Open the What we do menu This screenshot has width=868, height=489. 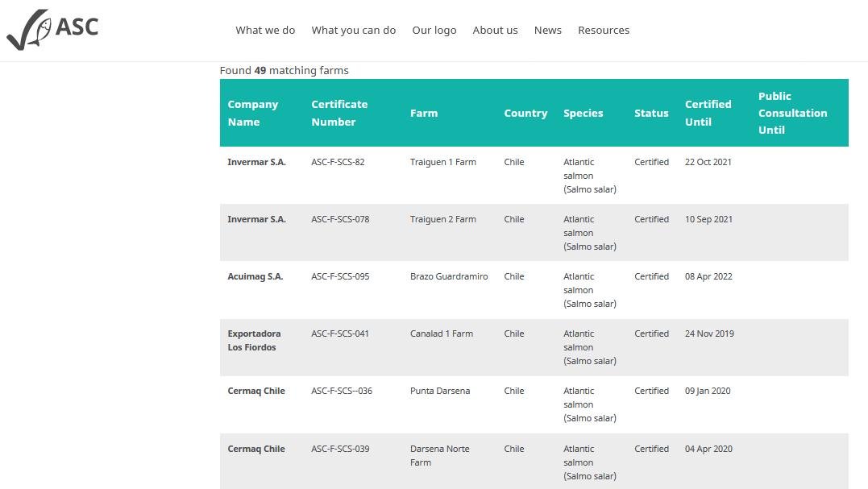(265, 30)
